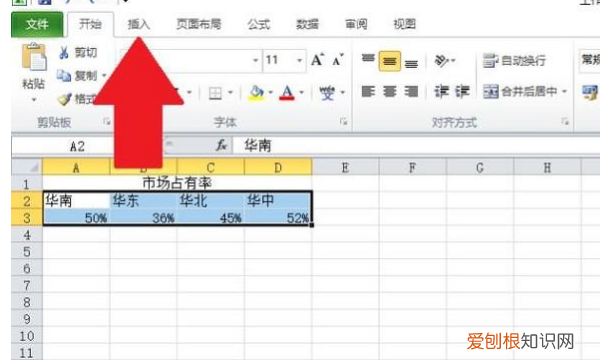Click the 剪切 (Cut) scissors button
This screenshot has width=600, height=360.
[x=78, y=52]
